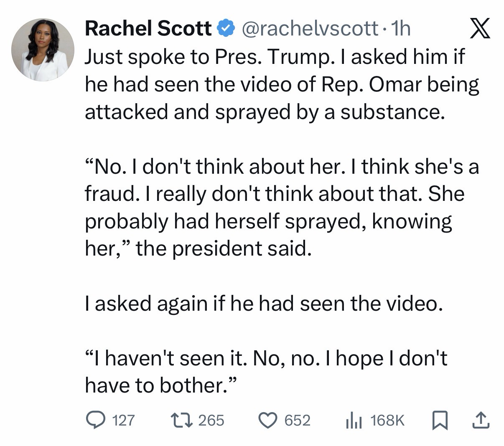Image resolution: width=504 pixels, height=446 pixels.
Task: Click the Rachel Scott display name
Action: [148, 28]
